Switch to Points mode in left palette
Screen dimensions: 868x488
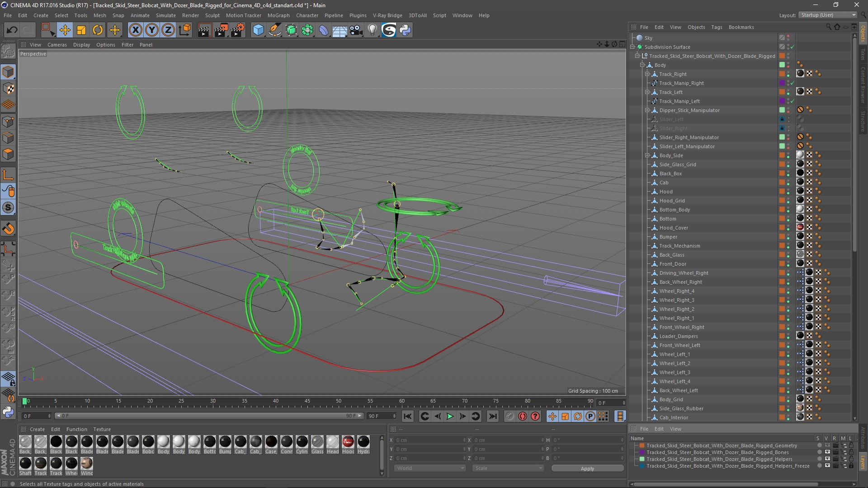[8, 122]
